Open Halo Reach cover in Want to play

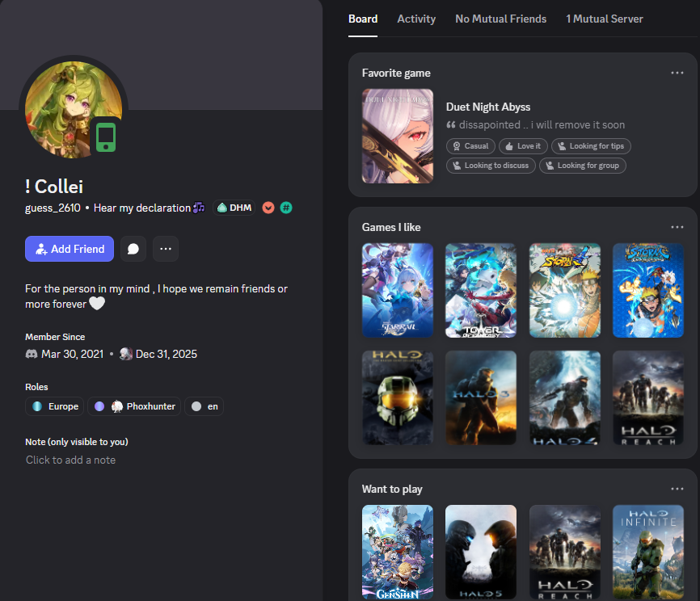[x=565, y=552]
